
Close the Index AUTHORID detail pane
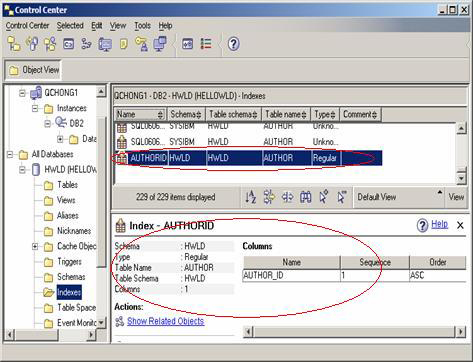pos(460,225)
